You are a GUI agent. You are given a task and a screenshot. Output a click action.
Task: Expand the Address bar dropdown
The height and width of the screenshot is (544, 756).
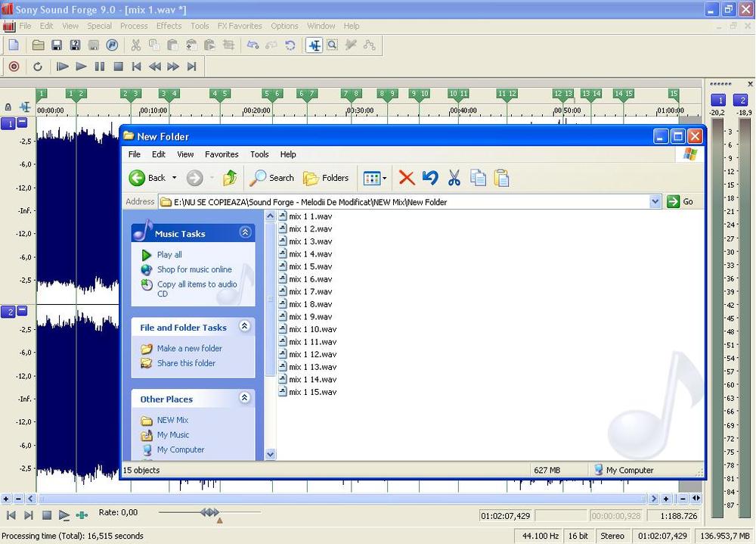[655, 201]
